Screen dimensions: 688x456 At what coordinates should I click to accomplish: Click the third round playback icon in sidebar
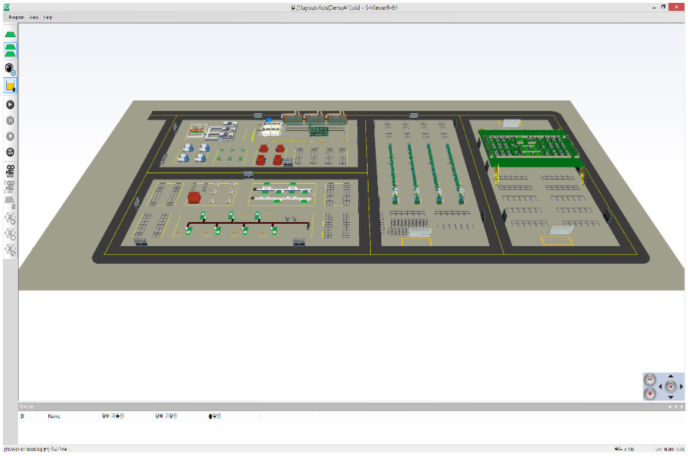coord(10,136)
